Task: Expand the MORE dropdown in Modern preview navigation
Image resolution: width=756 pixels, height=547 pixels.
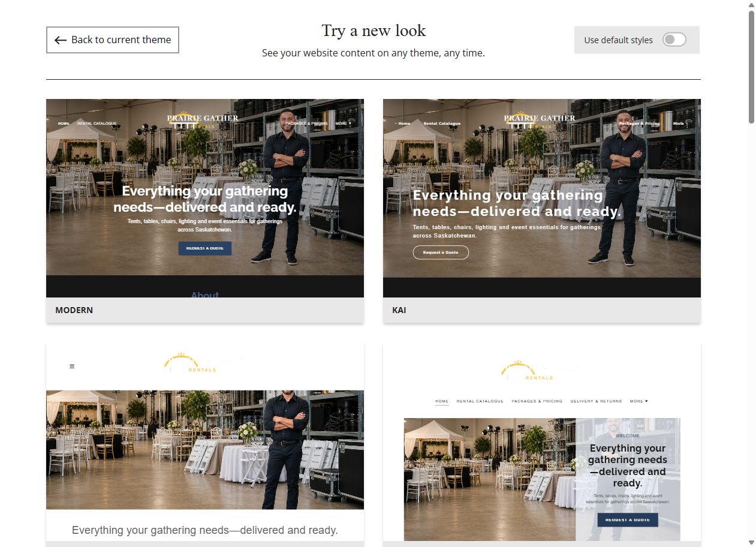Action: click(x=344, y=123)
